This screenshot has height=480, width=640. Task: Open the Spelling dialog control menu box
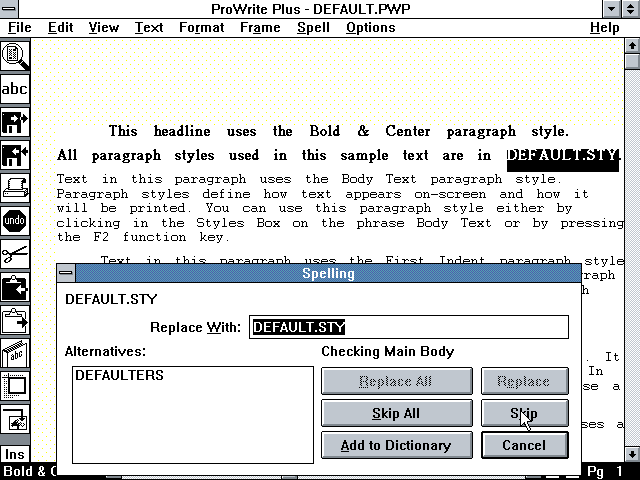pyautogui.click(x=66, y=273)
